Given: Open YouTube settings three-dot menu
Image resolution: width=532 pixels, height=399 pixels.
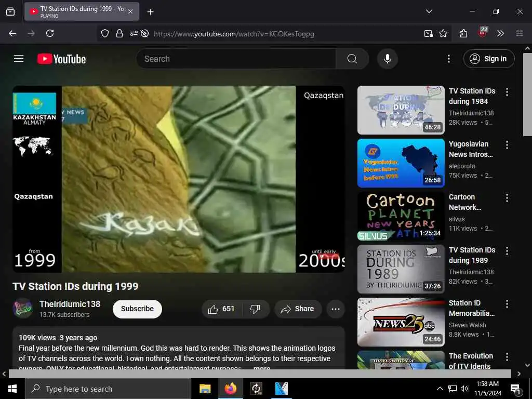Looking at the screenshot, I should (448, 59).
